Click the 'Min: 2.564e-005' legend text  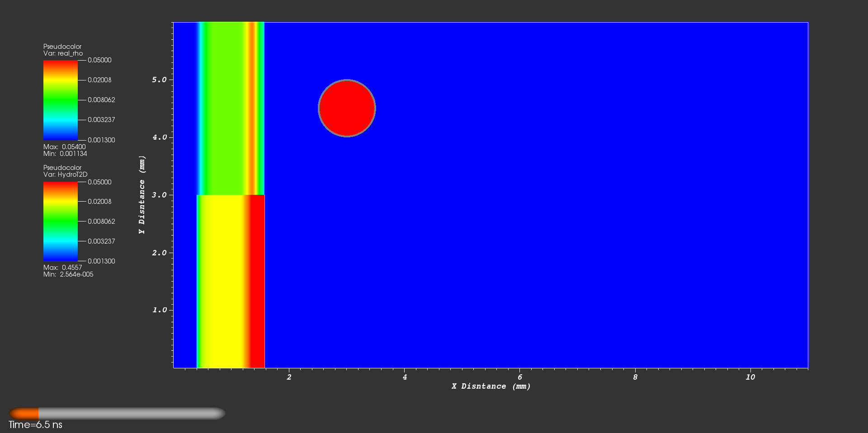coord(68,274)
